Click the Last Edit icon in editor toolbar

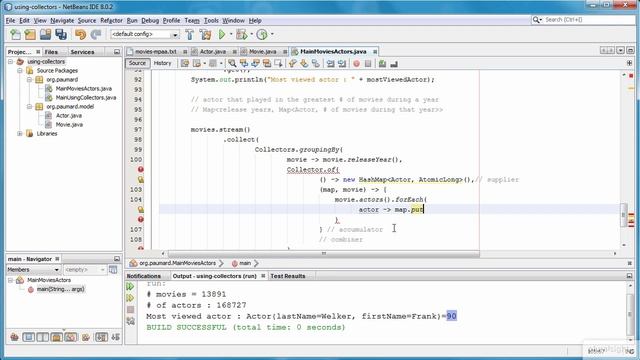coord(185,63)
